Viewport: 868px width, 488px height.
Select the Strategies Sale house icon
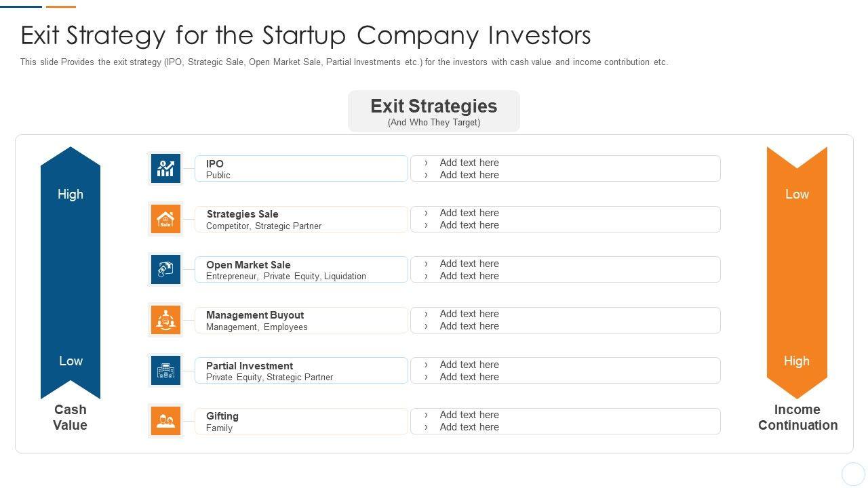(165, 219)
